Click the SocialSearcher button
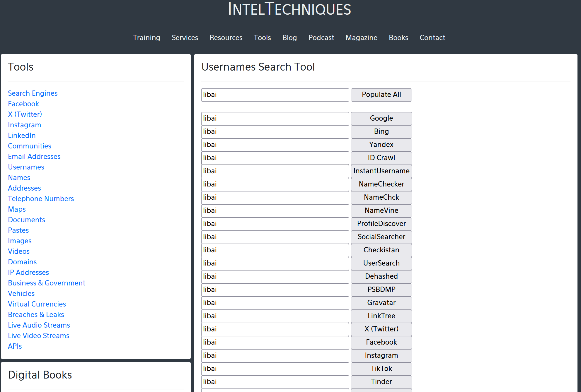This screenshot has height=392, width=581. point(381,237)
